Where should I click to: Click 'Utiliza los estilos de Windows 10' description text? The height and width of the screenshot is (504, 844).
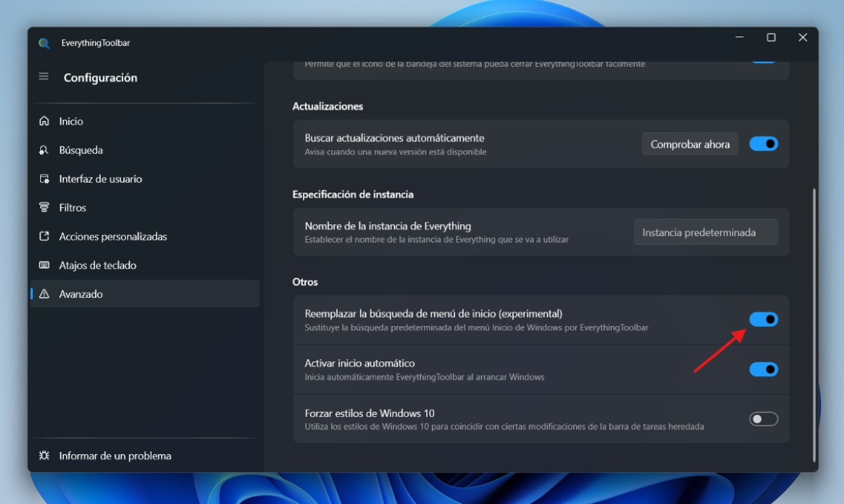[504, 427]
